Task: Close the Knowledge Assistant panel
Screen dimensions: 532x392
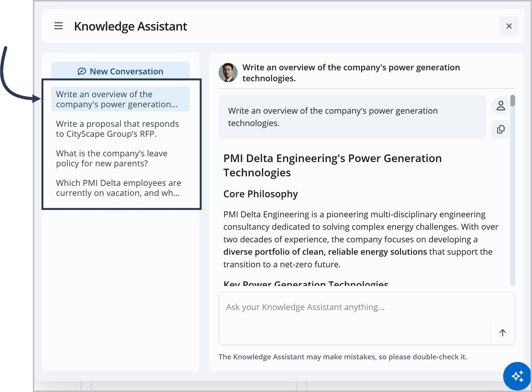Action: tap(509, 26)
